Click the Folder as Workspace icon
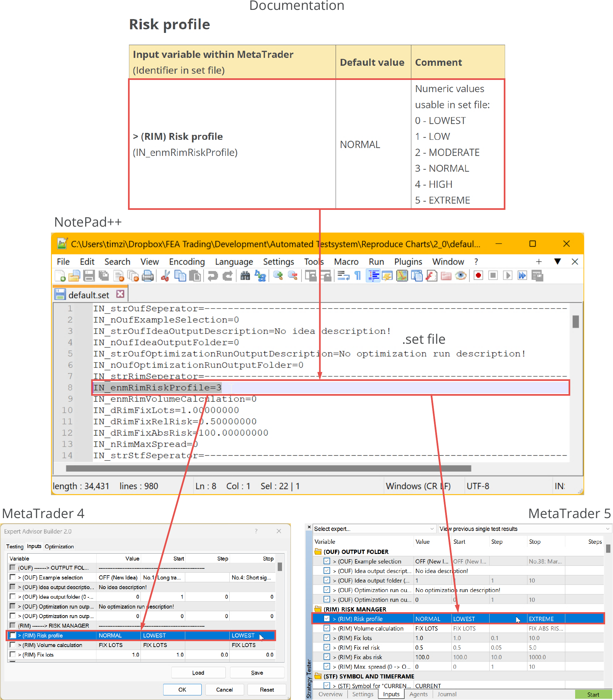 pyautogui.click(x=446, y=276)
